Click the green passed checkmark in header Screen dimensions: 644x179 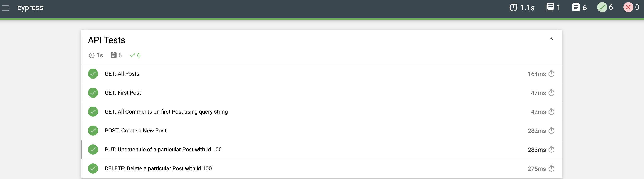[x=602, y=7]
